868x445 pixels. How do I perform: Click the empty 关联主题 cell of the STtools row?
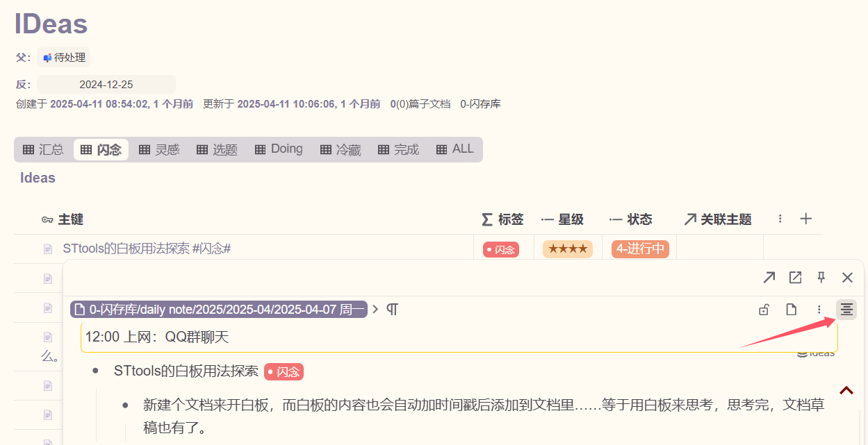(719, 249)
